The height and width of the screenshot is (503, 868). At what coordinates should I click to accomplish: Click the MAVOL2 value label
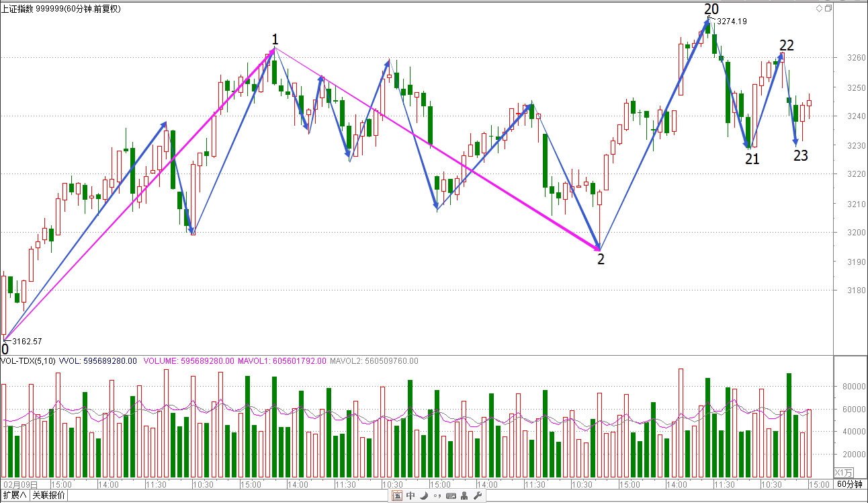coord(374,361)
